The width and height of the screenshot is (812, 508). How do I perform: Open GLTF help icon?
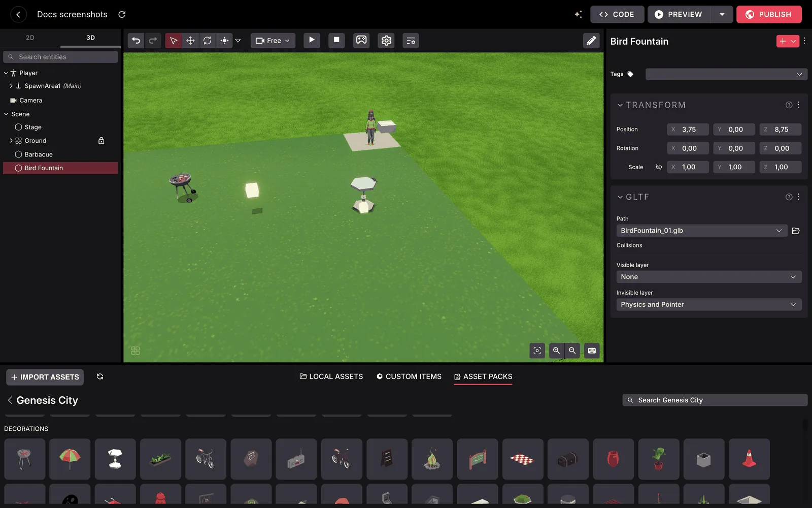coord(789,197)
